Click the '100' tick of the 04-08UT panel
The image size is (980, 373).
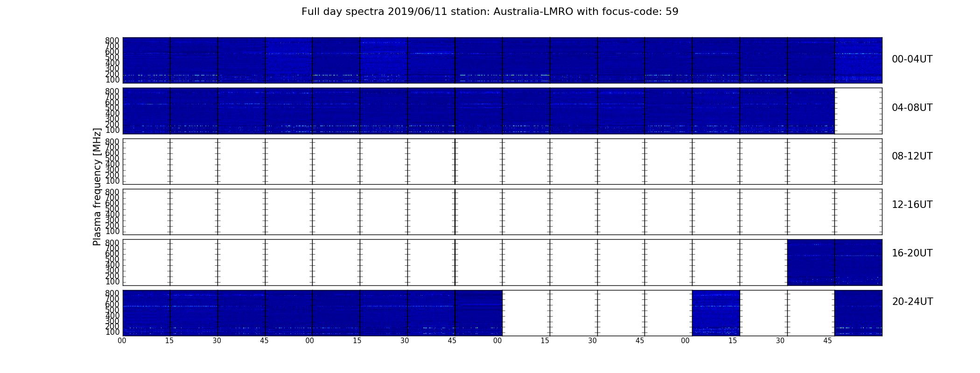pyautogui.click(x=112, y=130)
